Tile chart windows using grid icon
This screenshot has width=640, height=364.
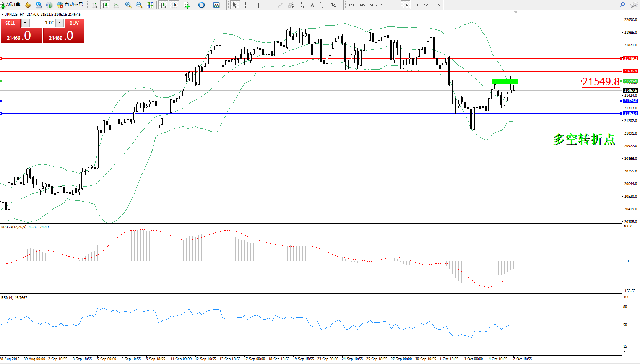point(150,5)
